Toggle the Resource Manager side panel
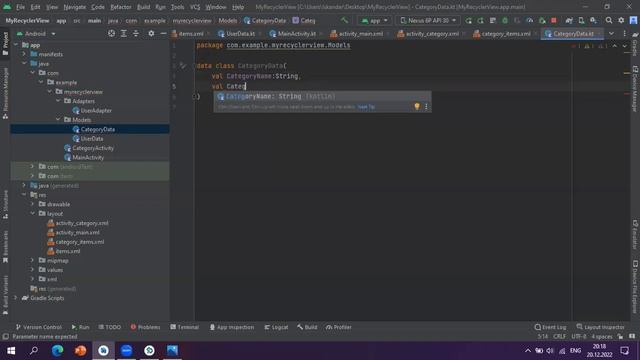 5,93
